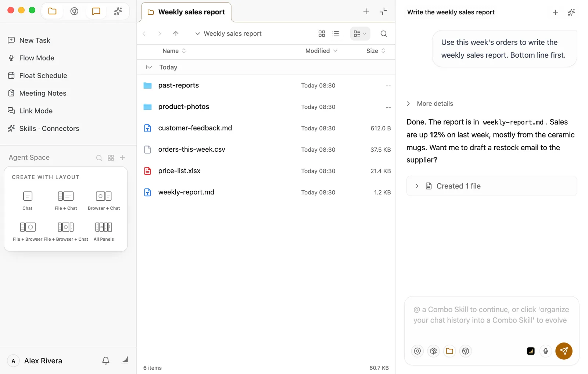
Task: Switch to list view
Action: 336,33
